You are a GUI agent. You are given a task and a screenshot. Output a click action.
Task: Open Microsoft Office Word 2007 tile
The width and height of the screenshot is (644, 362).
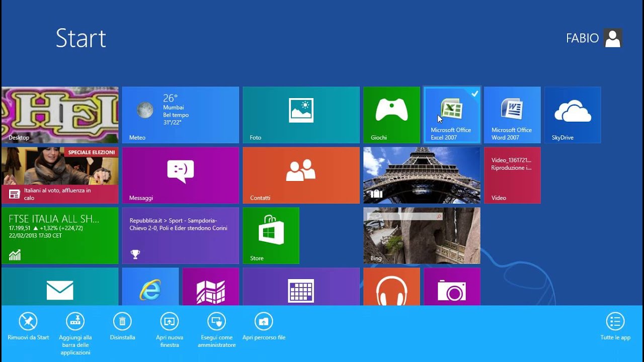point(513,115)
